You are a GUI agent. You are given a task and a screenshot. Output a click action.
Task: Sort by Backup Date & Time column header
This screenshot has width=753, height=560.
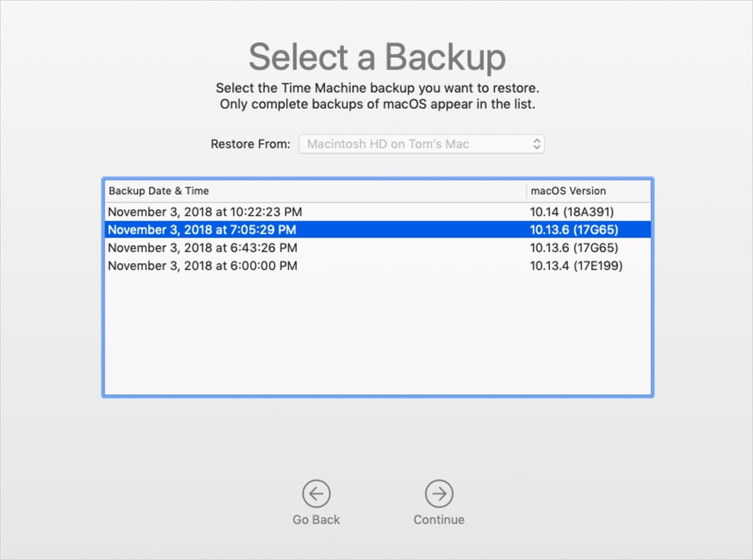point(159,191)
